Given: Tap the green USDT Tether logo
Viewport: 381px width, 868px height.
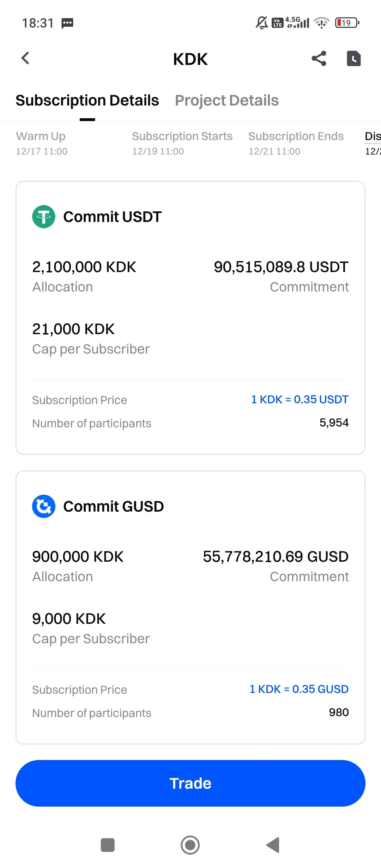Looking at the screenshot, I should (x=44, y=217).
